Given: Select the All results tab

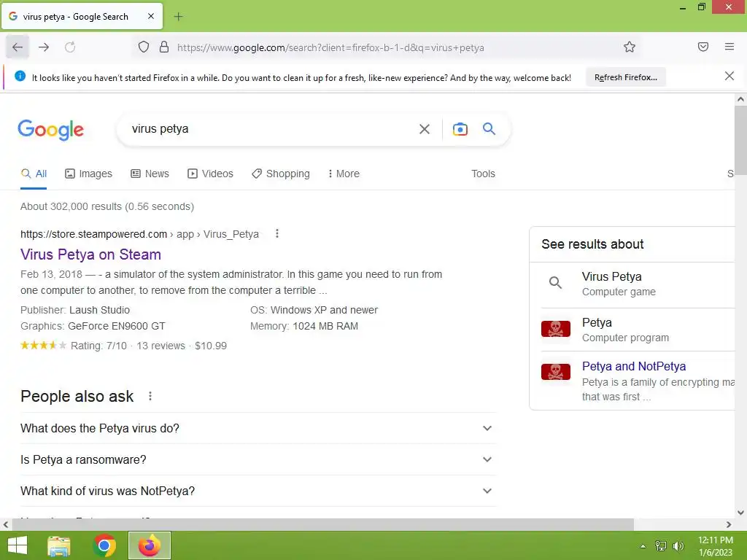Looking at the screenshot, I should coord(34,174).
